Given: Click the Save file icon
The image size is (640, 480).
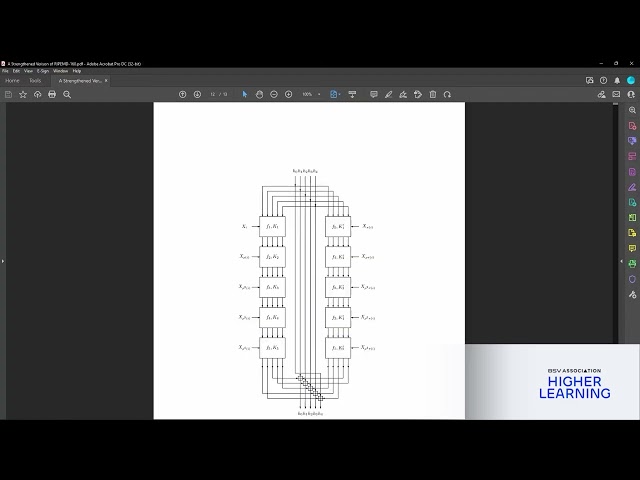Looking at the screenshot, I should (8, 95).
